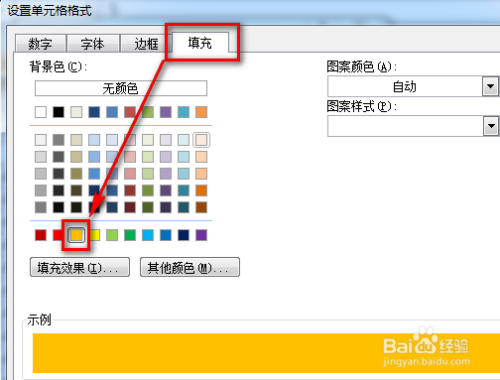Choose dark red in standard colors row
The width and height of the screenshot is (500, 380).
click(x=41, y=235)
